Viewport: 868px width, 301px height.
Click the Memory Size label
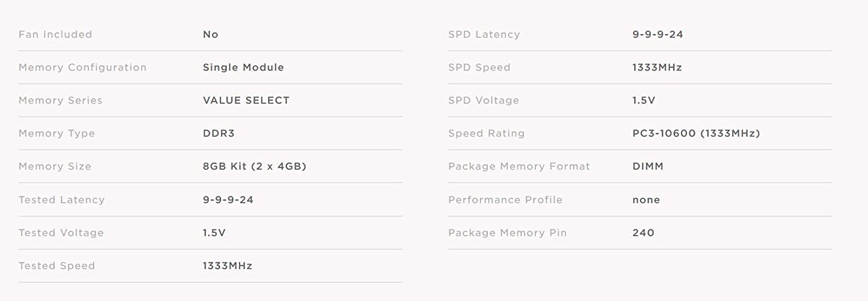[55, 166]
